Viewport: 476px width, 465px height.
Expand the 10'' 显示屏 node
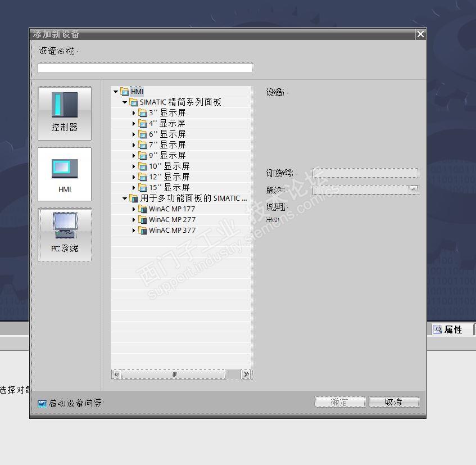pyautogui.click(x=134, y=166)
